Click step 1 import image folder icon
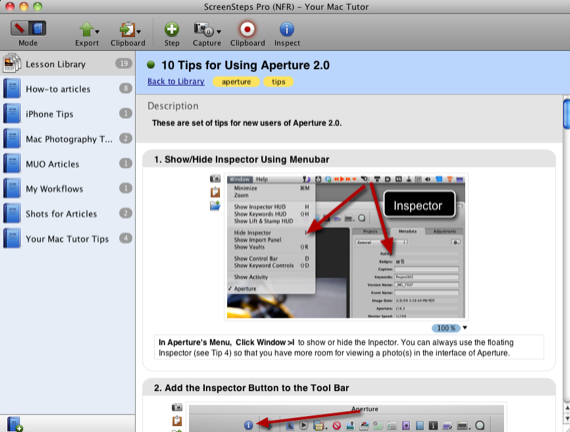The height and width of the screenshot is (432, 570). [215, 205]
